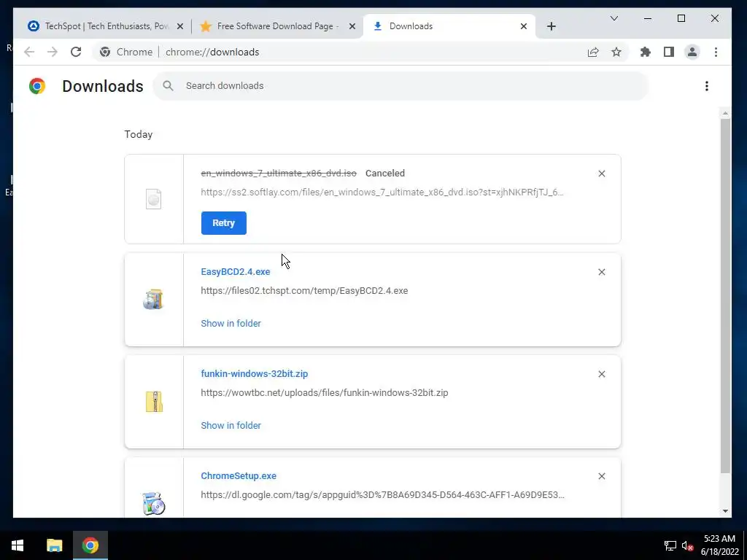Screen dimensions: 747x560
Task: Open the Windows Start menu
Action: pyautogui.click(x=18, y=545)
